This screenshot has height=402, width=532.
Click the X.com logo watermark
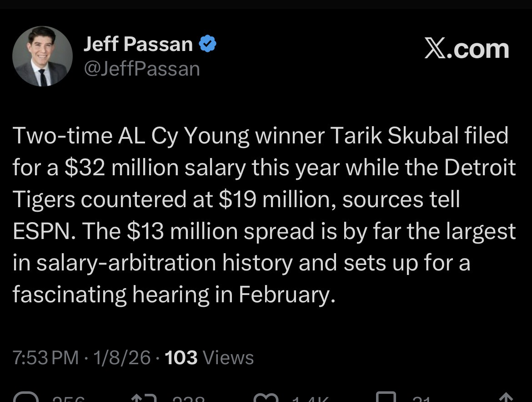pyautogui.click(x=466, y=49)
